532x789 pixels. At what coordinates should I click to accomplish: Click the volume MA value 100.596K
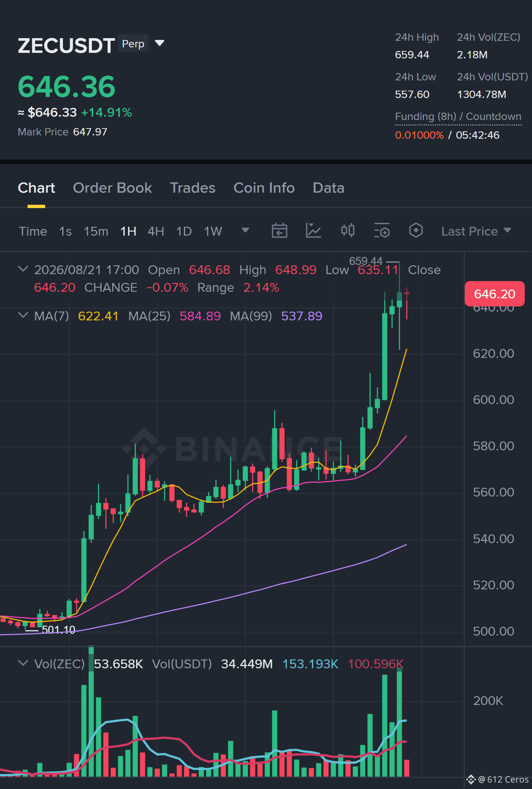[x=376, y=664]
